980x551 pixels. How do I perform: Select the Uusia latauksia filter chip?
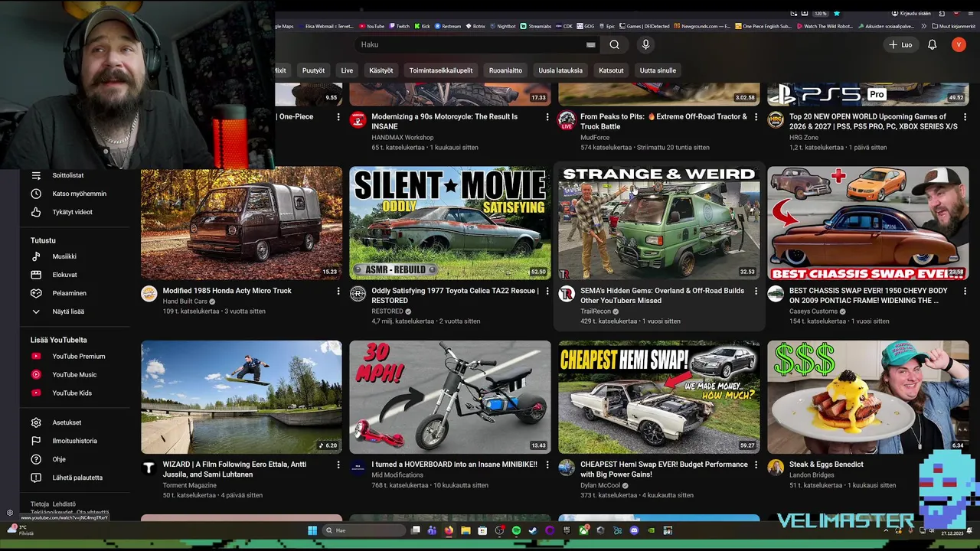coord(560,70)
